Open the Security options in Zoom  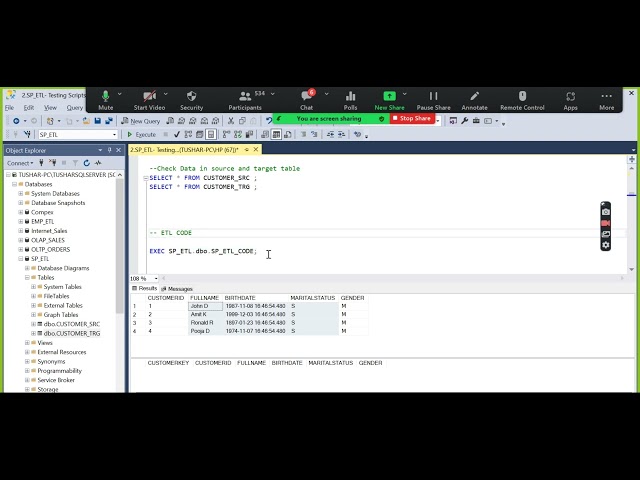click(x=191, y=97)
